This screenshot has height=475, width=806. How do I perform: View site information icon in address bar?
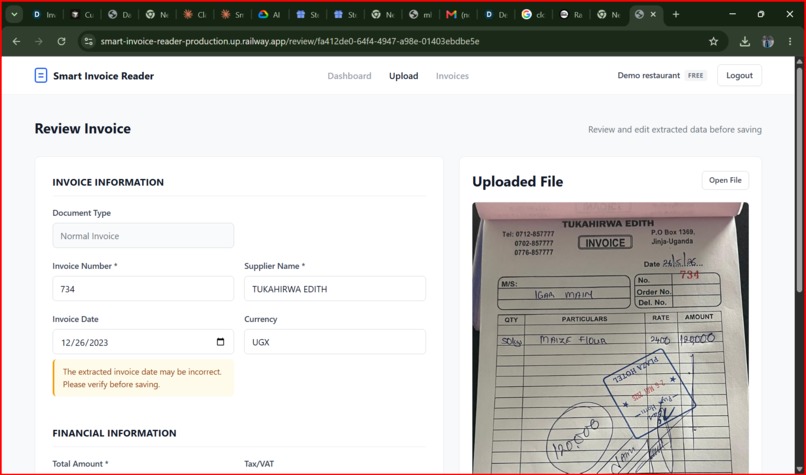click(x=88, y=42)
